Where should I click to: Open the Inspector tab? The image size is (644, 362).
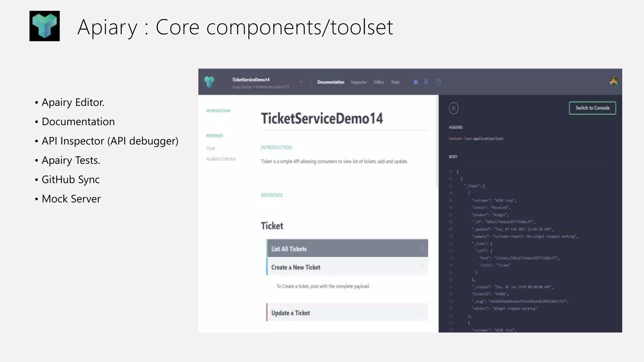point(359,82)
